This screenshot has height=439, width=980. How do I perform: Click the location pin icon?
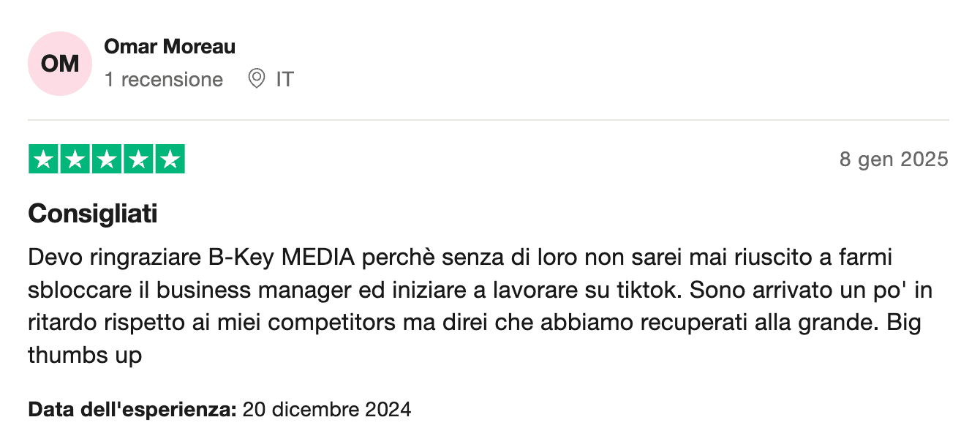[x=256, y=79]
